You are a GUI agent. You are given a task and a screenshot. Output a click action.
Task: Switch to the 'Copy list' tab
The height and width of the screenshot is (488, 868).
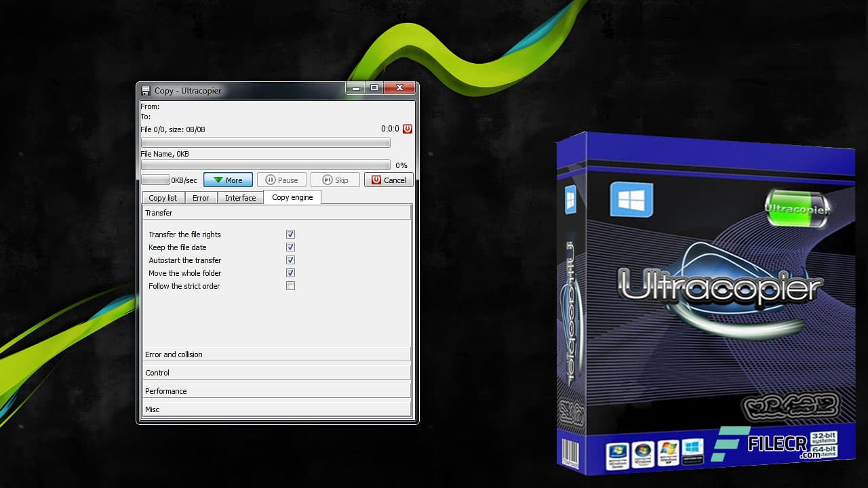(162, 197)
